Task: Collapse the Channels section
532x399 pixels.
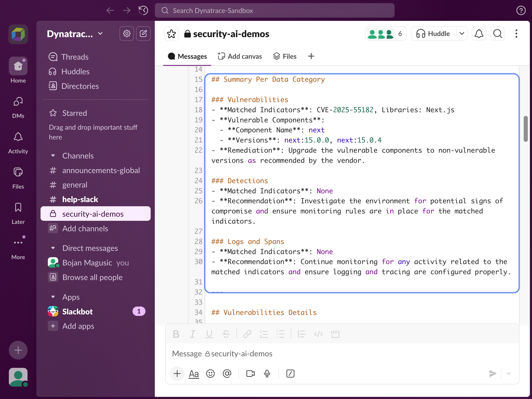Action: (x=53, y=156)
